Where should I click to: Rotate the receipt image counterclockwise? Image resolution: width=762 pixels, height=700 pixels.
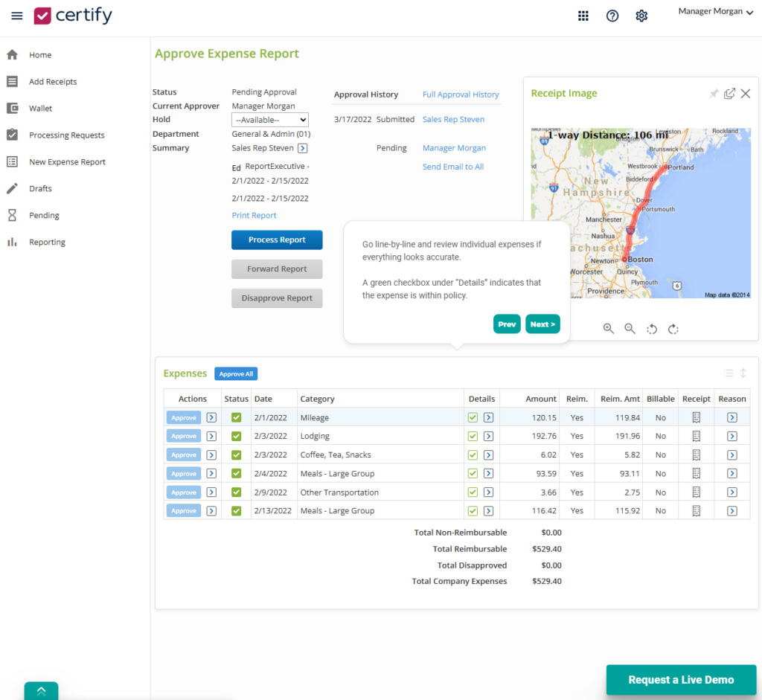coord(652,328)
